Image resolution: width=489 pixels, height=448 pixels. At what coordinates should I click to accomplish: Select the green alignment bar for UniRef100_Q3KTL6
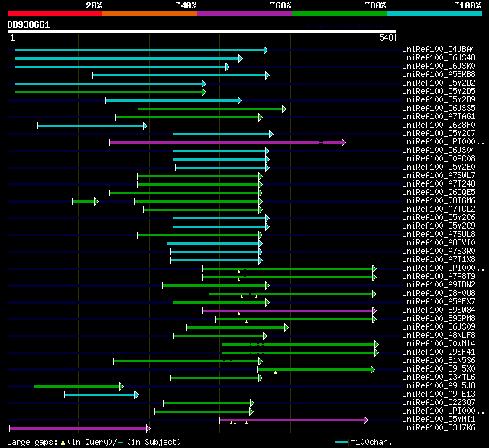pos(216,378)
